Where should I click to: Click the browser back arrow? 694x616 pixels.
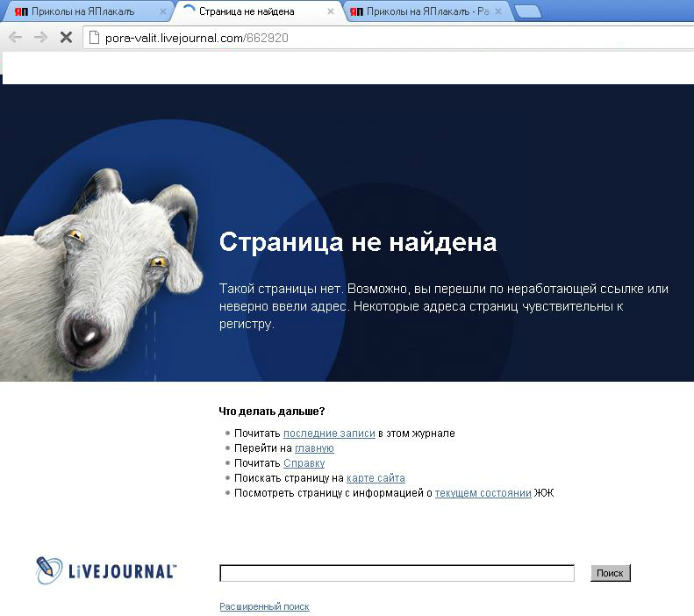coord(16,38)
